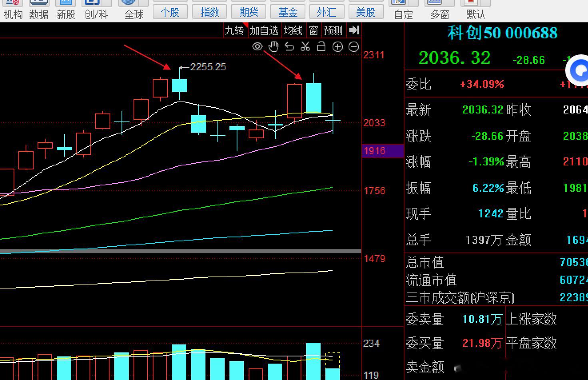Open the 创/科 toolbar item
The height and width of the screenshot is (380, 588).
[96, 10]
